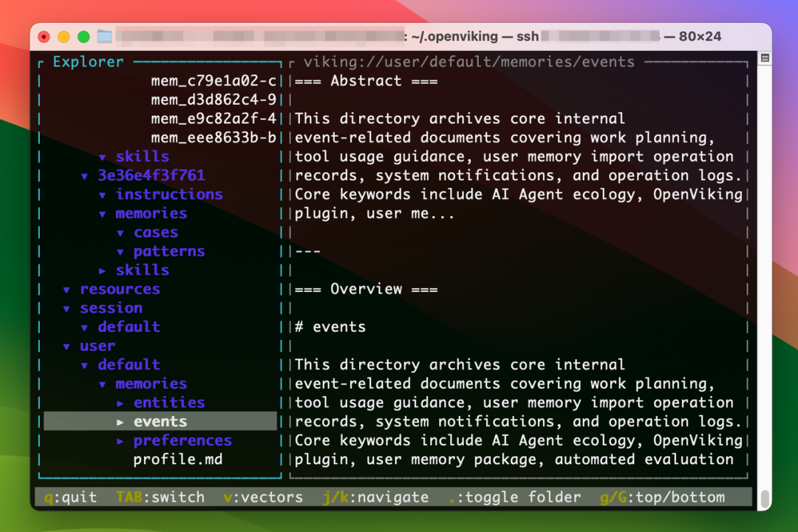
Task: Click the Explorer panel title
Action: pyautogui.click(x=88, y=62)
